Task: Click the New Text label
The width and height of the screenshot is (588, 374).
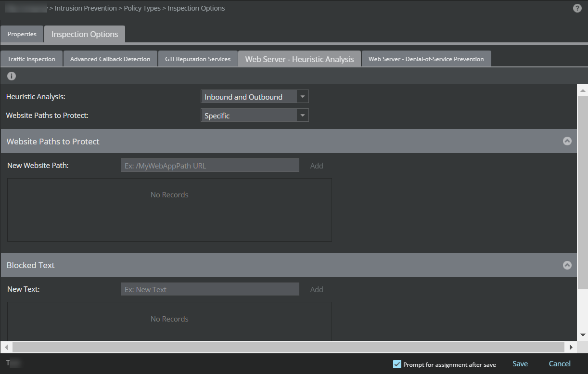Action: [23, 289]
